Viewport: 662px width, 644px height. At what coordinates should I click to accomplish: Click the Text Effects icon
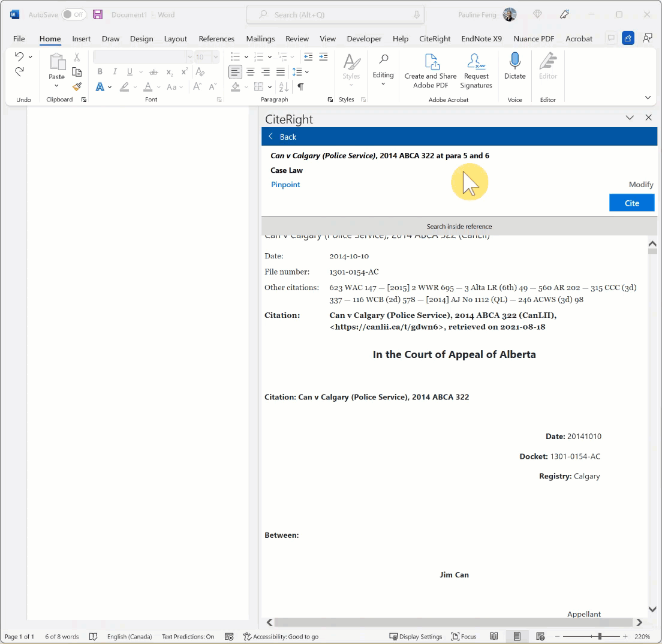[100, 87]
